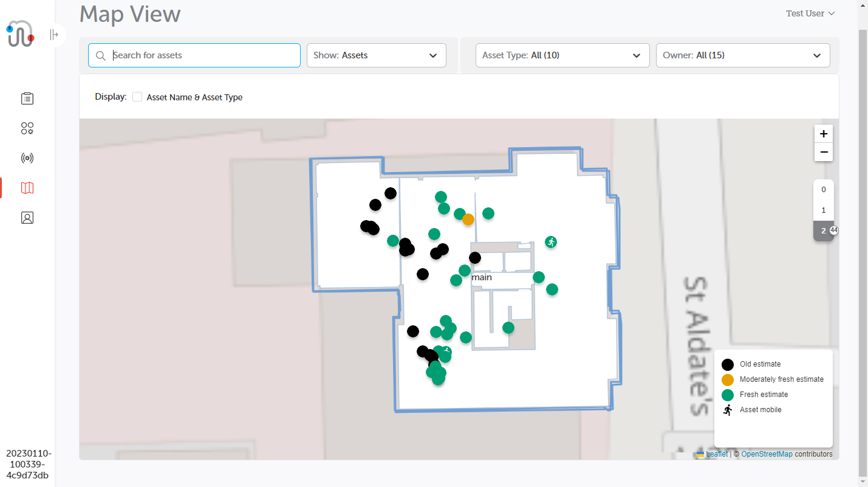Open the broadcast signal sidebar icon
Screen dimensions: 868x487
pyautogui.click(x=27, y=158)
